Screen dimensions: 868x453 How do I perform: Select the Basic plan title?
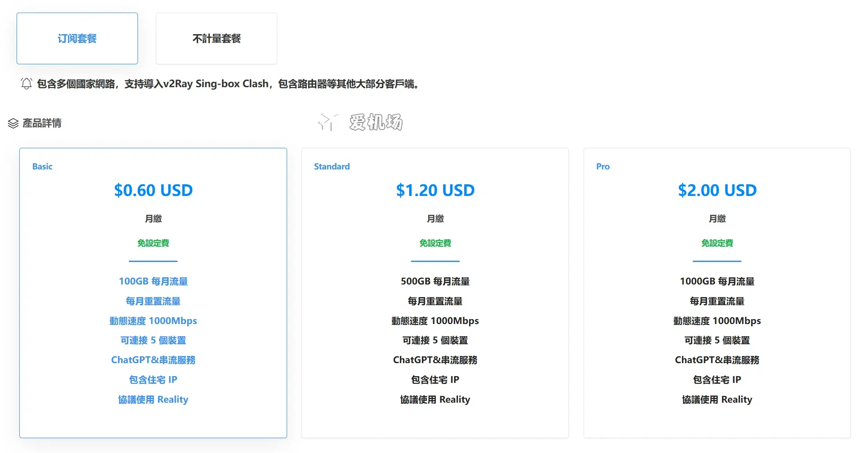point(42,167)
